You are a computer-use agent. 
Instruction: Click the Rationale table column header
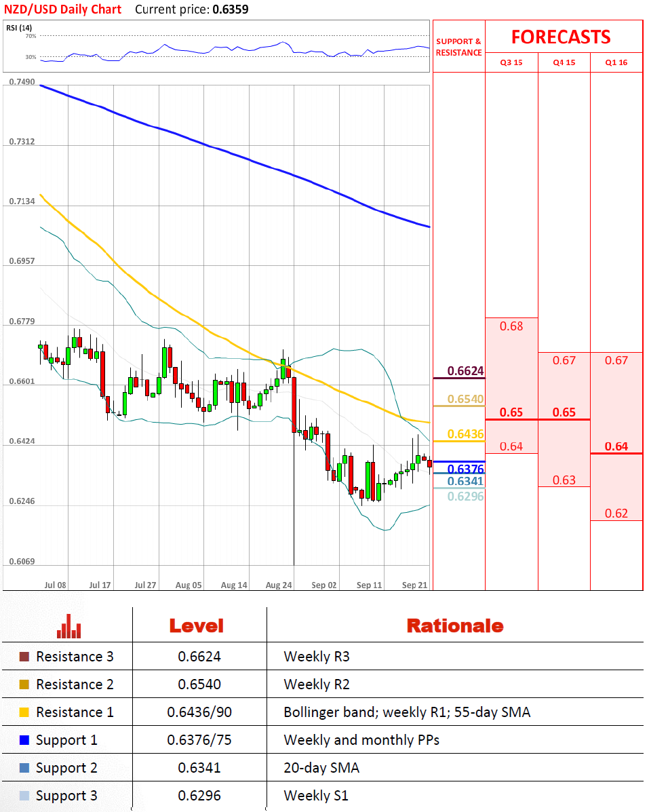(x=455, y=626)
